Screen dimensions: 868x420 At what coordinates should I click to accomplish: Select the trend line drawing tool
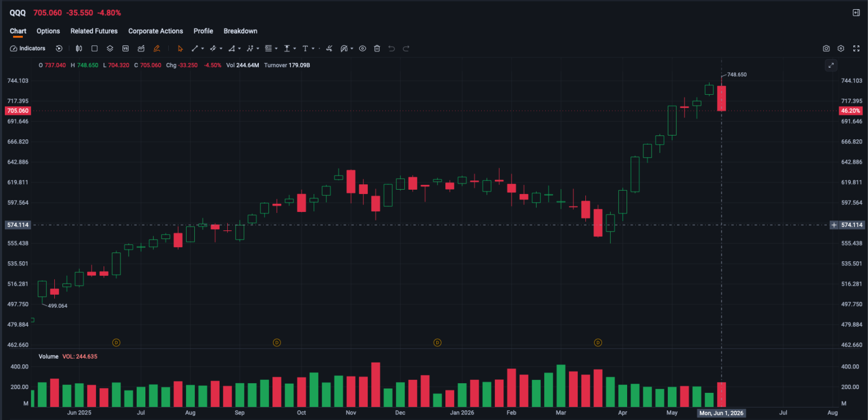point(195,48)
